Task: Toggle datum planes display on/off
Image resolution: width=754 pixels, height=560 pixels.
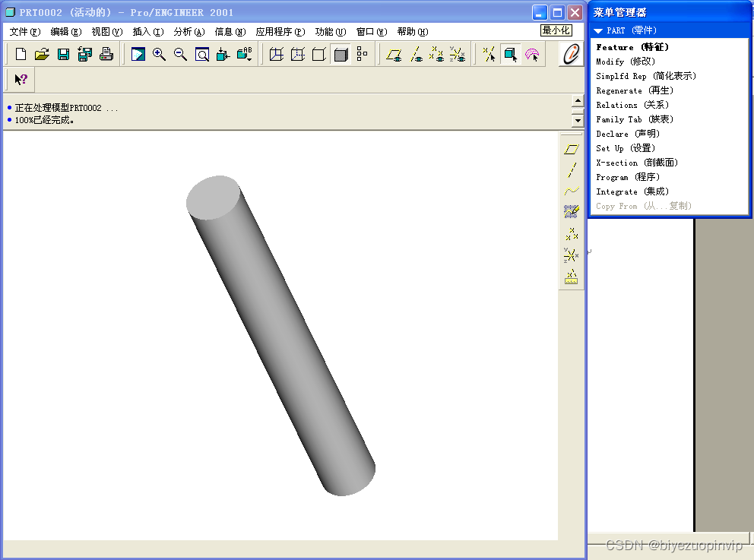Action: [x=394, y=55]
